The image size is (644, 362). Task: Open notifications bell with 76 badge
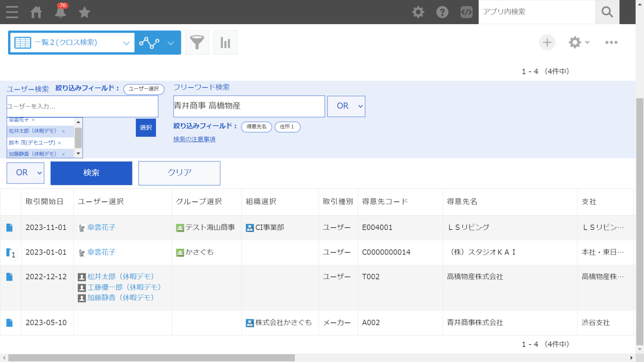(x=60, y=11)
